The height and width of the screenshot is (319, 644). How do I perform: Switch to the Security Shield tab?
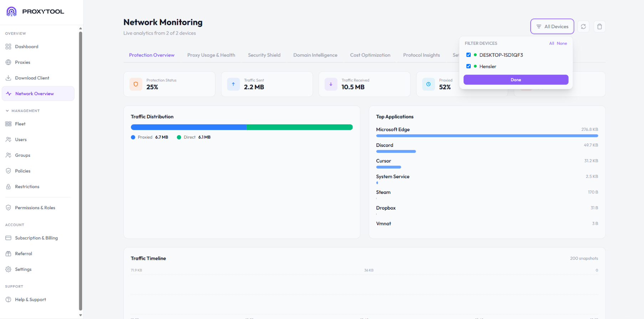[264, 55]
